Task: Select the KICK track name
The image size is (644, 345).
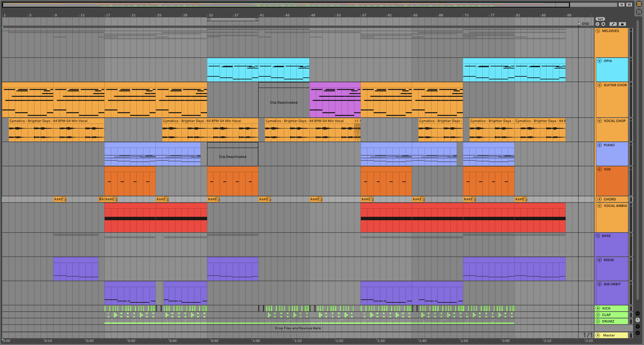Action: pyautogui.click(x=606, y=309)
